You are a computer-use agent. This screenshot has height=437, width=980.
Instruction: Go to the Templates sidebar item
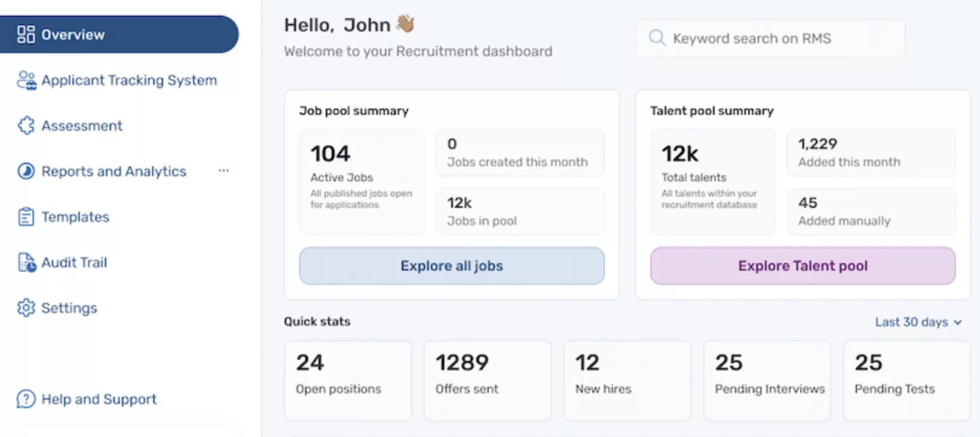(75, 217)
